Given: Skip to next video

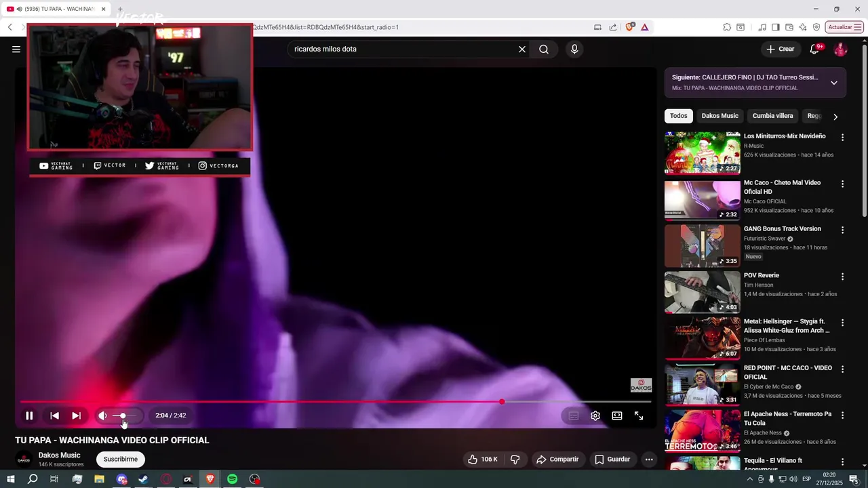Looking at the screenshot, I should click(x=76, y=415).
